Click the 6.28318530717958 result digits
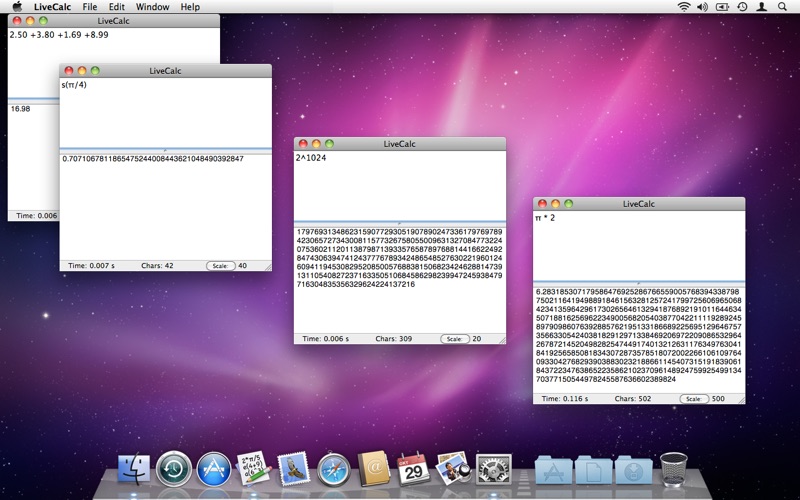 [638, 336]
